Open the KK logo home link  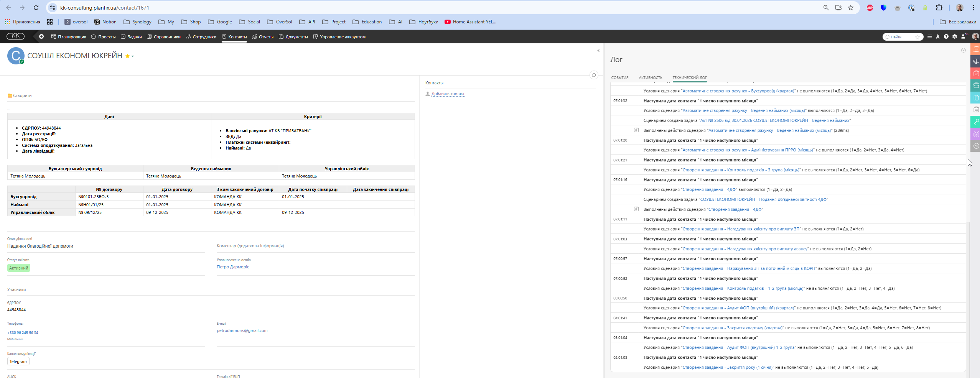(x=15, y=36)
